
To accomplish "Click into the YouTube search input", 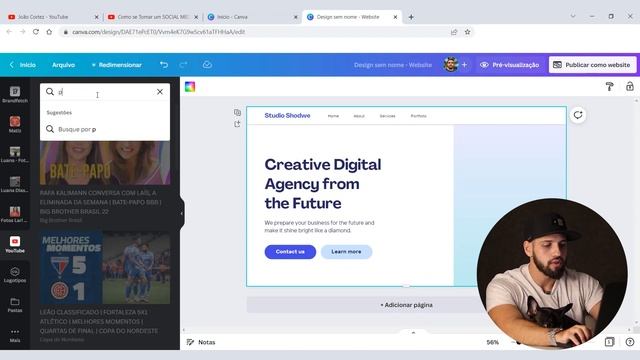I will click(x=104, y=92).
